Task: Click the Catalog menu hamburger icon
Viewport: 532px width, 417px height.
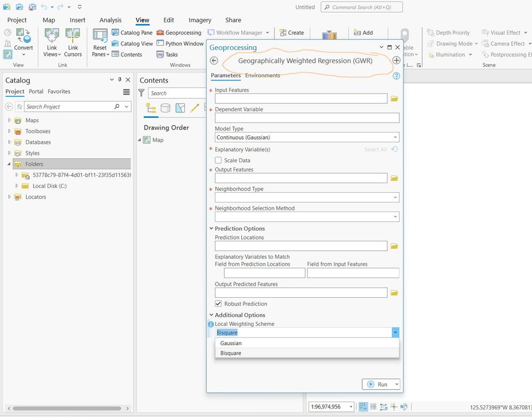Action: click(x=126, y=92)
